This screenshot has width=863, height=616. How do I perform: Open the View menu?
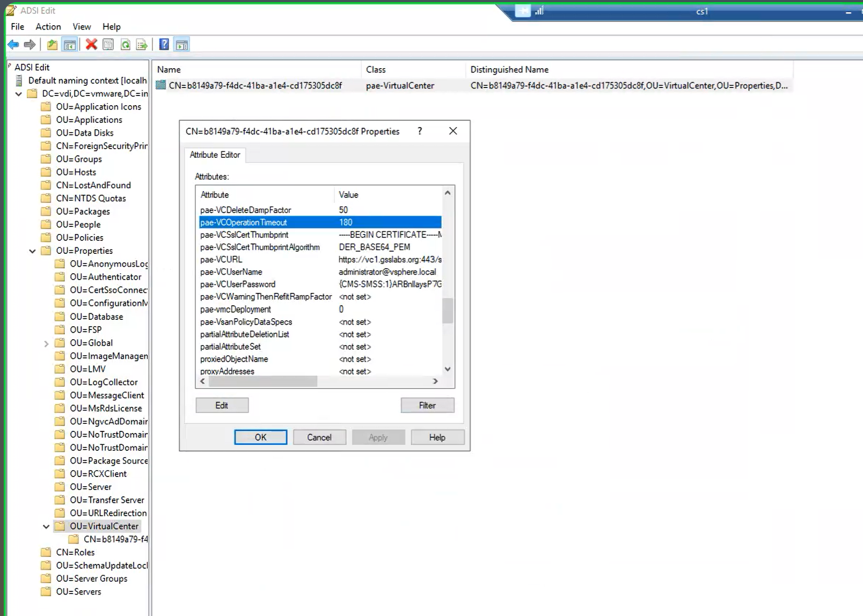[x=82, y=27]
